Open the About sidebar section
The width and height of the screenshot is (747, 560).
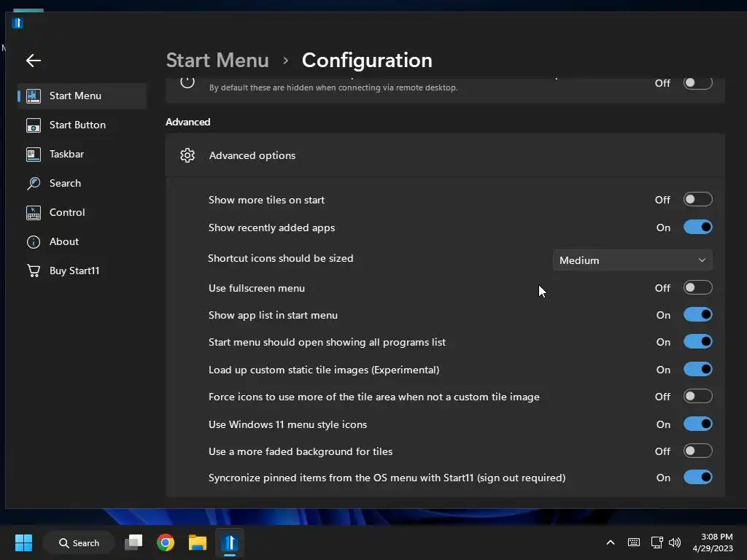82,241
